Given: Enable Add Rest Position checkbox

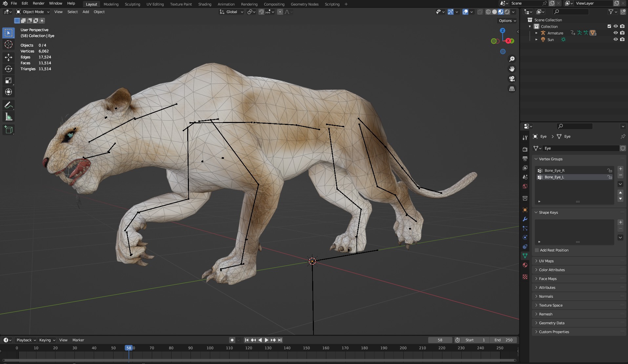Looking at the screenshot, I should [536, 250].
